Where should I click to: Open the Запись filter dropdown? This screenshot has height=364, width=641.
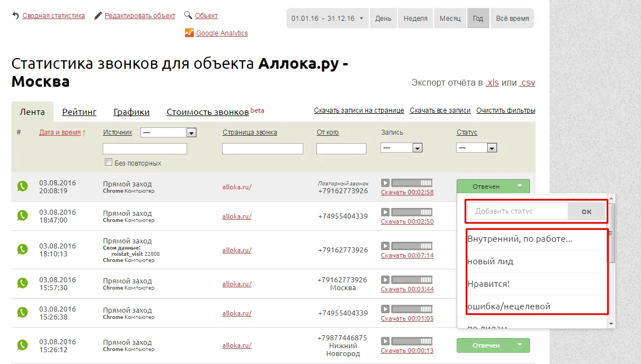tap(401, 148)
